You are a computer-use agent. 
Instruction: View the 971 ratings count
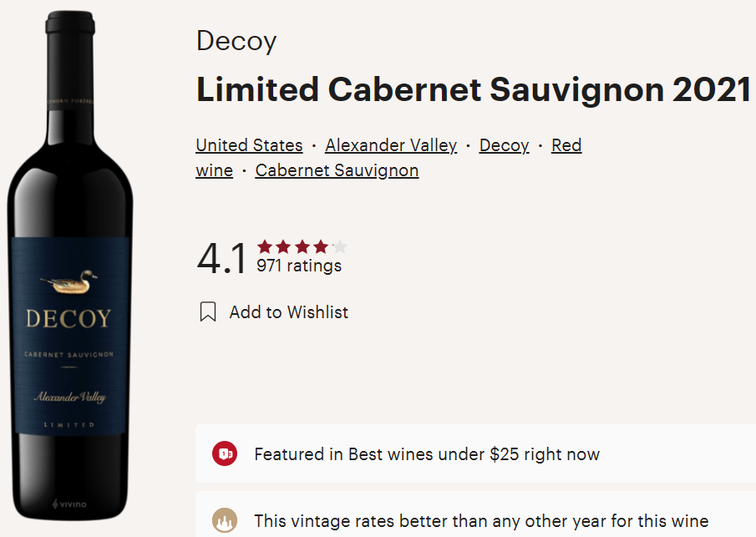[299, 266]
